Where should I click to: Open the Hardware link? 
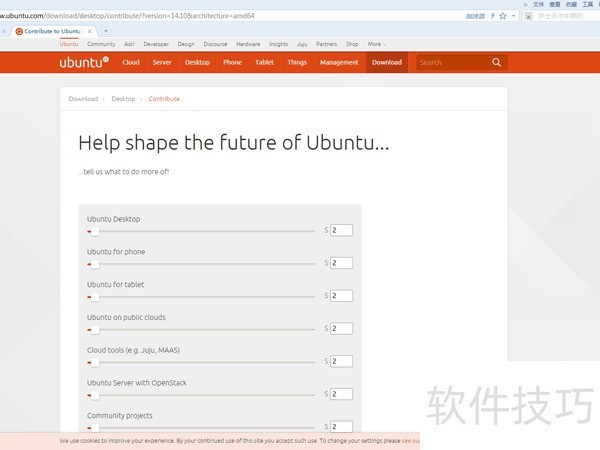248,44
